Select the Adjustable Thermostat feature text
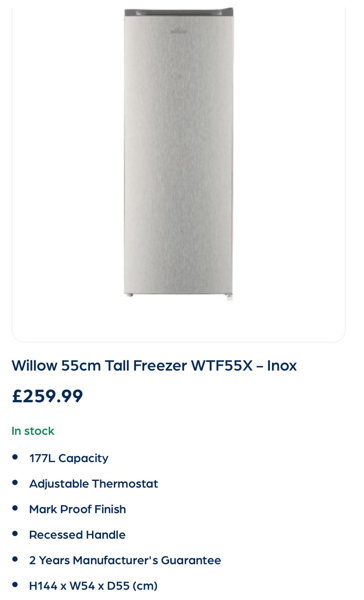 click(x=94, y=484)
